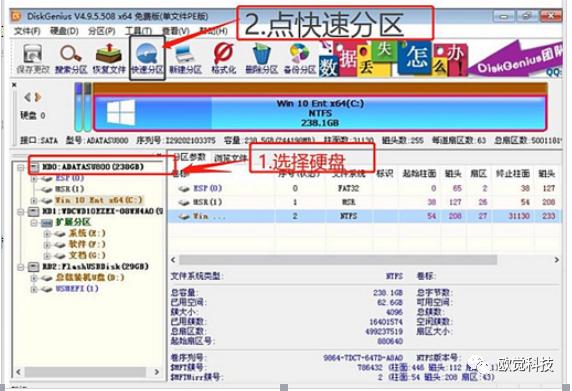Open the 文件(F) menu
This screenshot has height=391, width=572.
(x=27, y=31)
